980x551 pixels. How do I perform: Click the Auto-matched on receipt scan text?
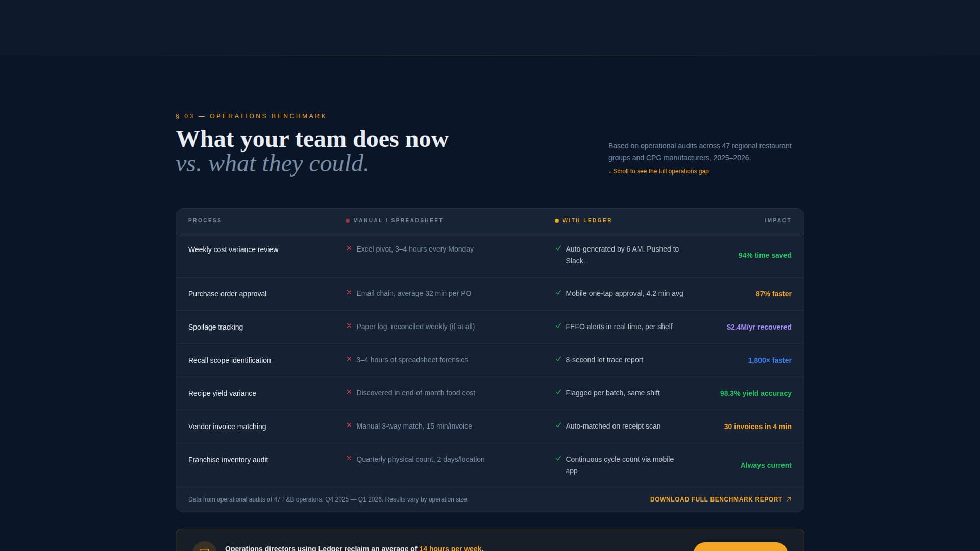[613, 426]
